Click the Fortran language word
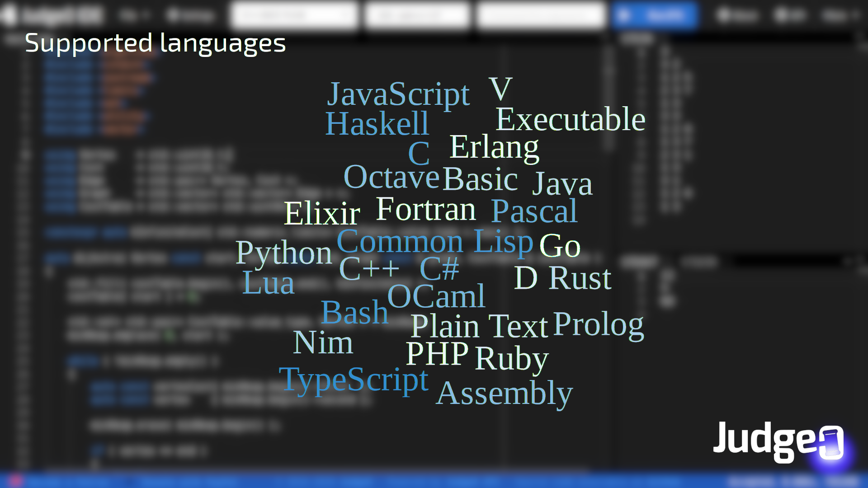Viewport: 868px width, 488px height. click(425, 209)
